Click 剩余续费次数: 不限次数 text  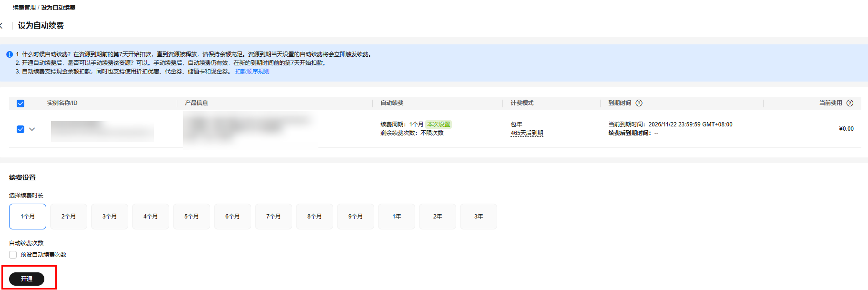412,133
